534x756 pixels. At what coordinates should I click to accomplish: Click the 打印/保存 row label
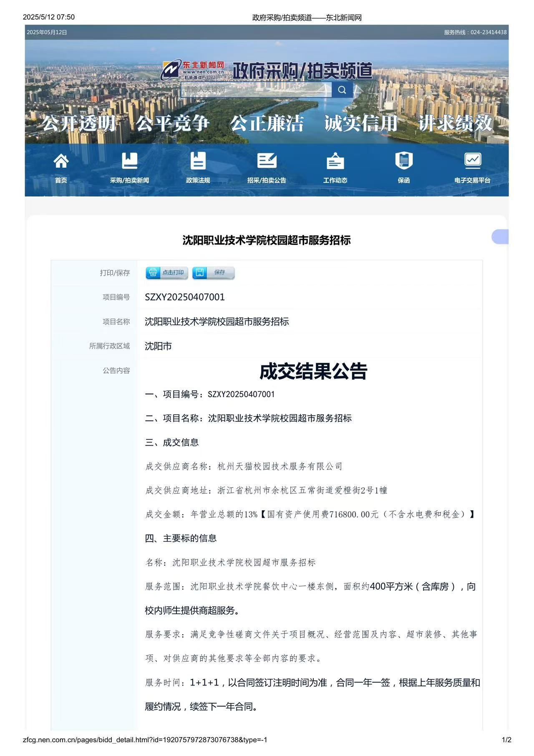coord(115,273)
